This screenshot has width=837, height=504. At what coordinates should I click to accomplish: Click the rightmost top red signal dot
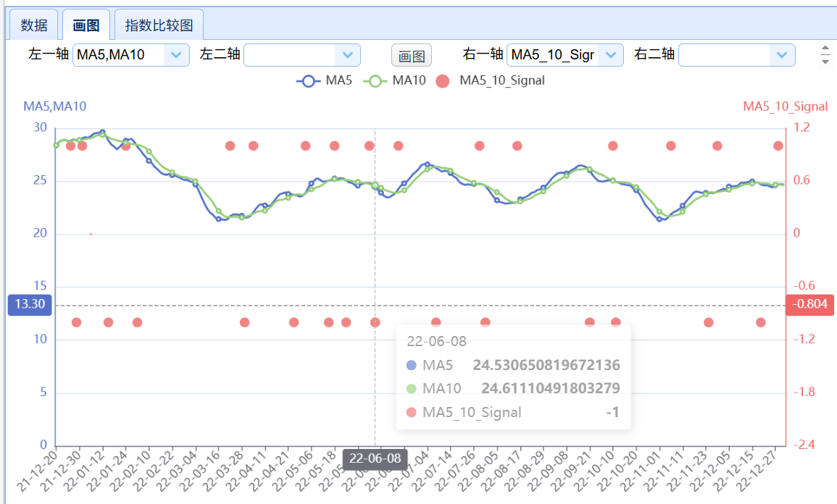[x=778, y=146]
